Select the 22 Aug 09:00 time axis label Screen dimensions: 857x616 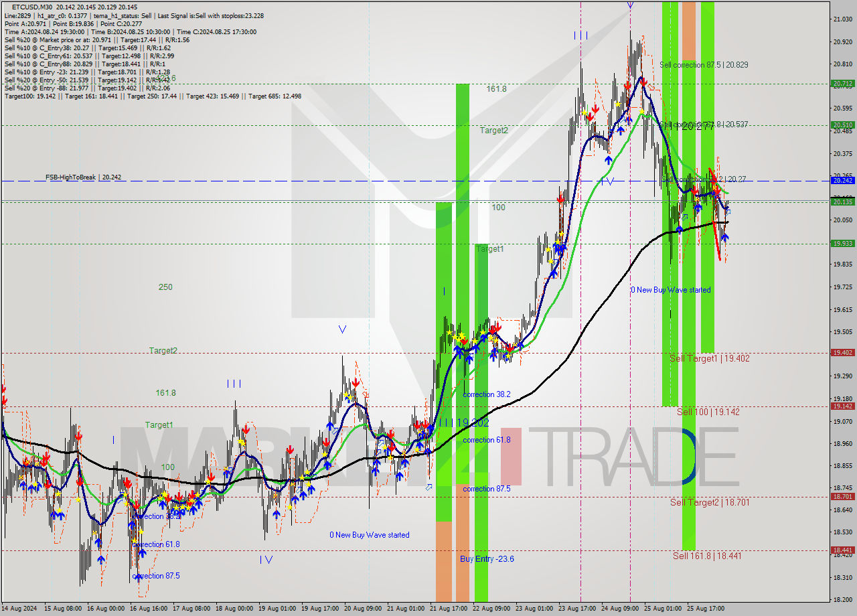(x=491, y=609)
